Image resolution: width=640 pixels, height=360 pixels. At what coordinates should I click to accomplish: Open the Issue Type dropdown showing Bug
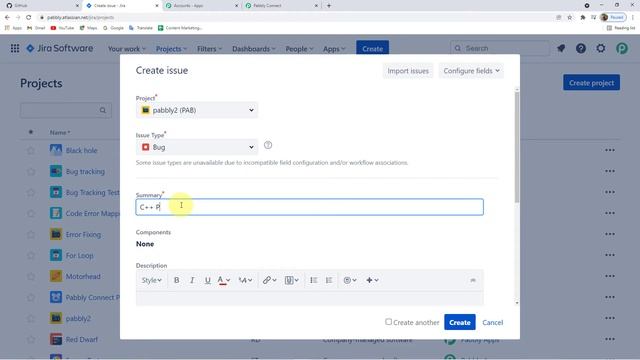(197, 147)
